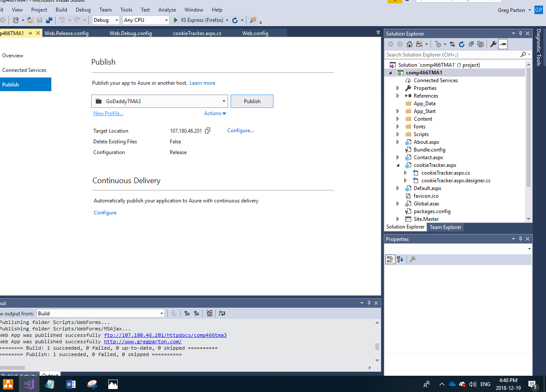Open the Build output source dropdown
The width and height of the screenshot is (546, 392).
(101, 313)
